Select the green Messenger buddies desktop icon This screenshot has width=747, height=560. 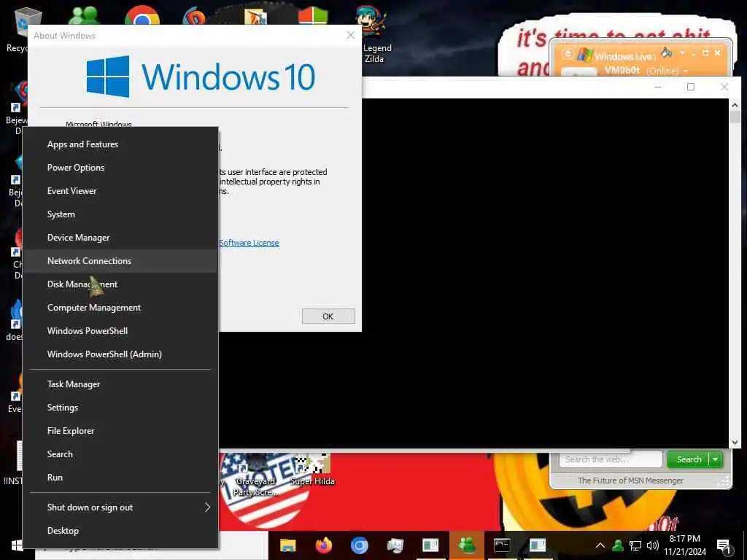(x=85, y=15)
